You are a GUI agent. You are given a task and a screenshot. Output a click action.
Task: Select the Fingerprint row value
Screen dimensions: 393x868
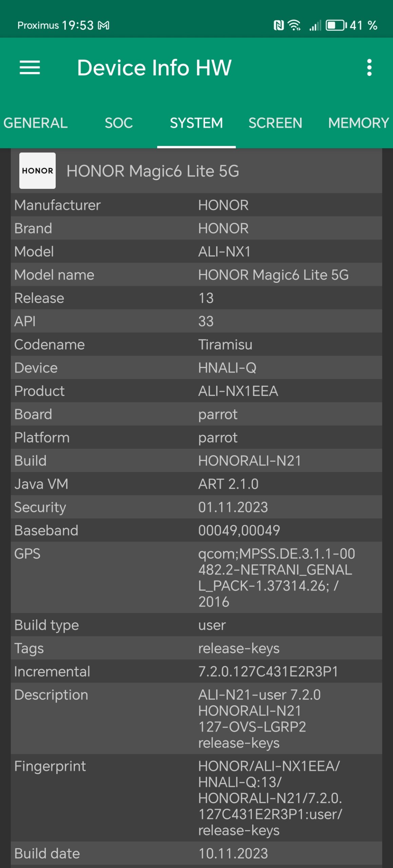270,798
